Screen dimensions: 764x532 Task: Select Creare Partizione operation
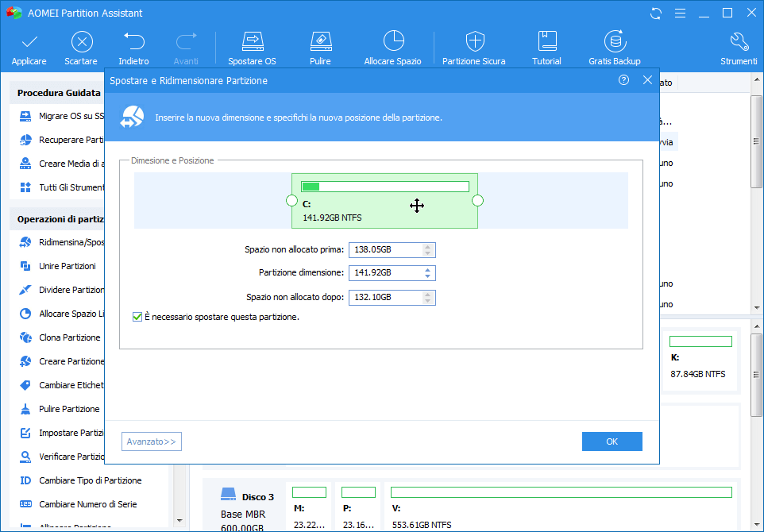click(61, 361)
